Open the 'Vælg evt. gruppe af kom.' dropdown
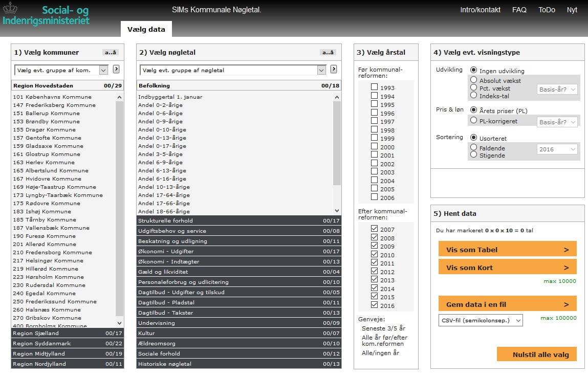This screenshot has width=588, height=377. click(x=61, y=70)
